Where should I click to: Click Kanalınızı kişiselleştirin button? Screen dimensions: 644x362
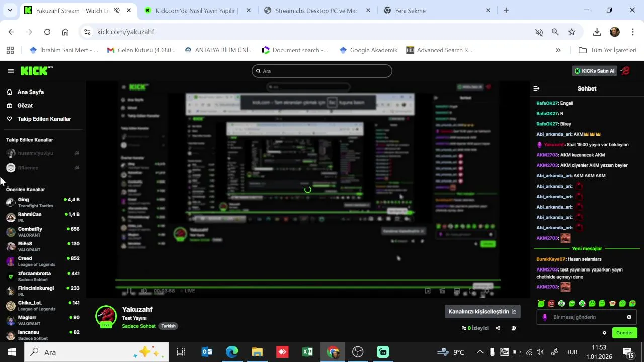(x=482, y=311)
